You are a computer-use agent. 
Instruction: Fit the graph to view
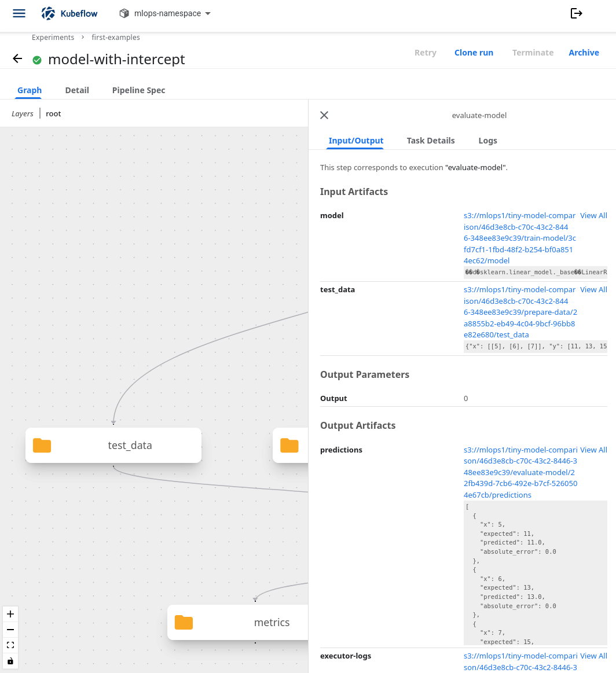pyautogui.click(x=10, y=645)
